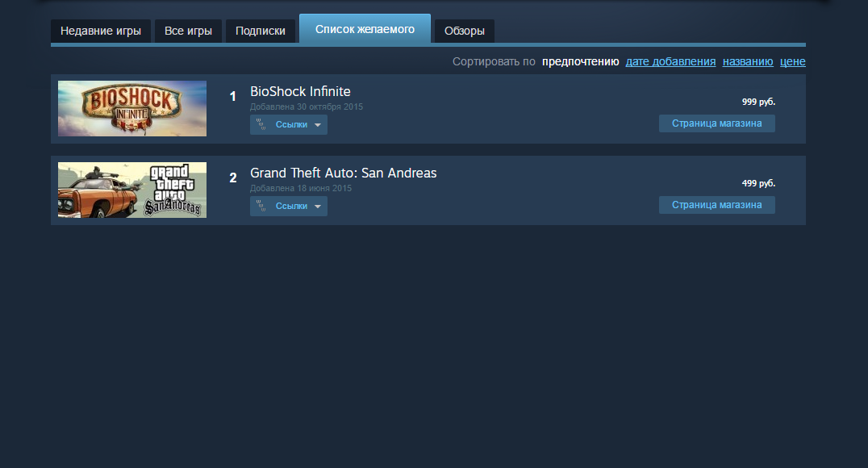Open Страница магазина for San Andreas
Screen dimensions: 868x468
pyautogui.click(x=717, y=205)
